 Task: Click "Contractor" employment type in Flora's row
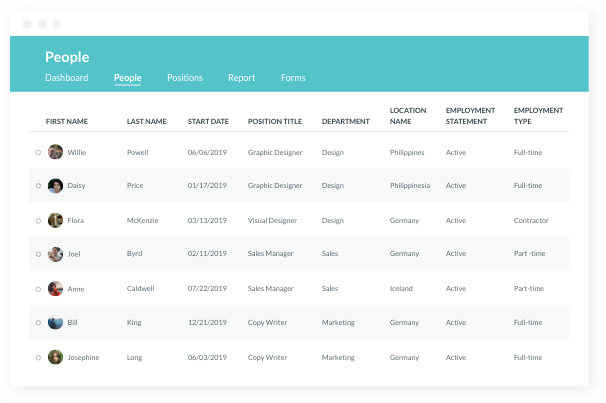(x=531, y=221)
